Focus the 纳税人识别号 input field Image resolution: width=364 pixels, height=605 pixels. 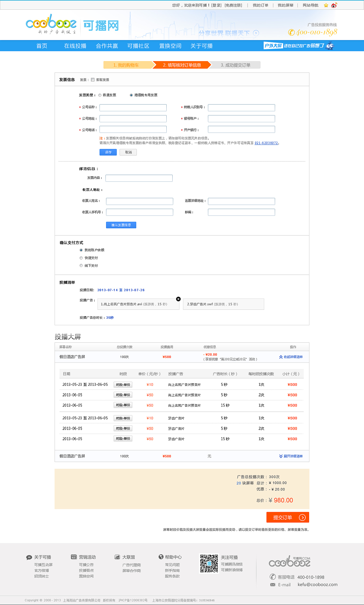point(241,108)
